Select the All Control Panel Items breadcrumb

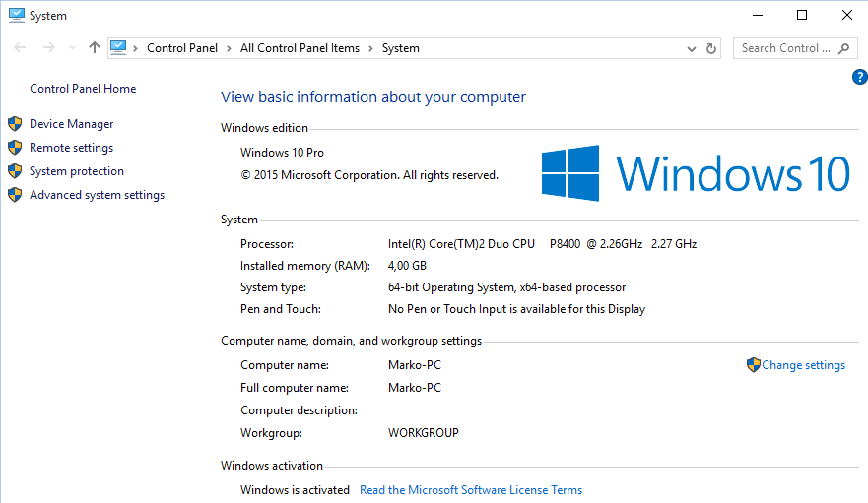click(x=300, y=48)
